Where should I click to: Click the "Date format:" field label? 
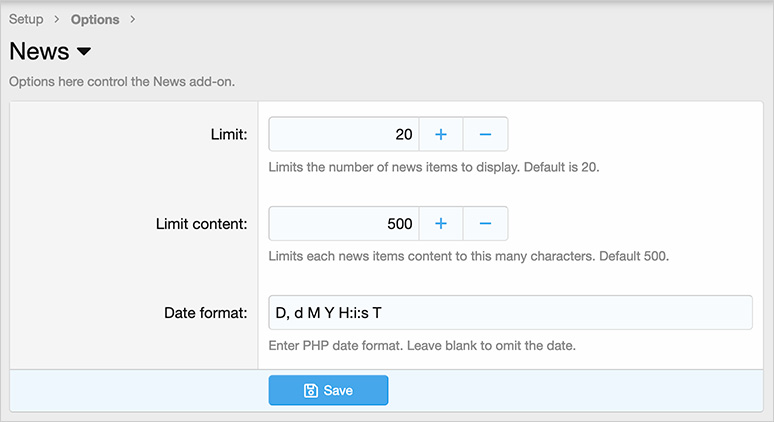(205, 313)
